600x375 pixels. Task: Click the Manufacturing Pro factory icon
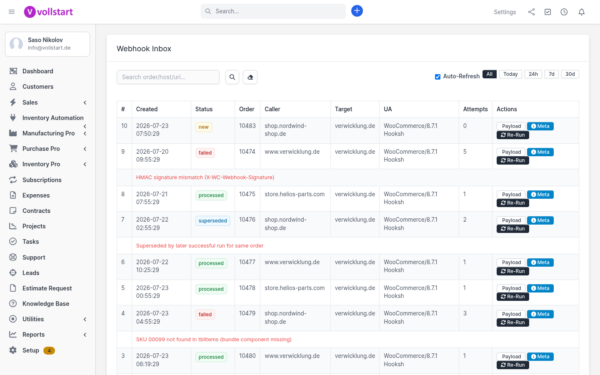pyautogui.click(x=13, y=133)
